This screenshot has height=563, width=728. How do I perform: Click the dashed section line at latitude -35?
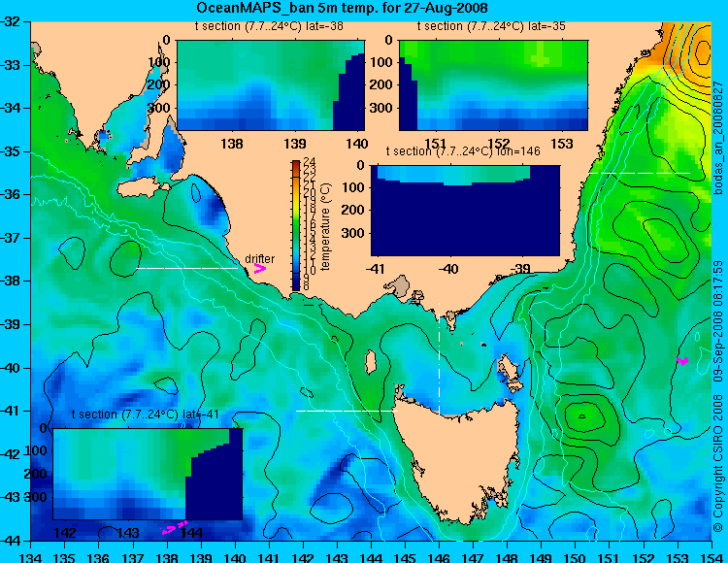640,173
